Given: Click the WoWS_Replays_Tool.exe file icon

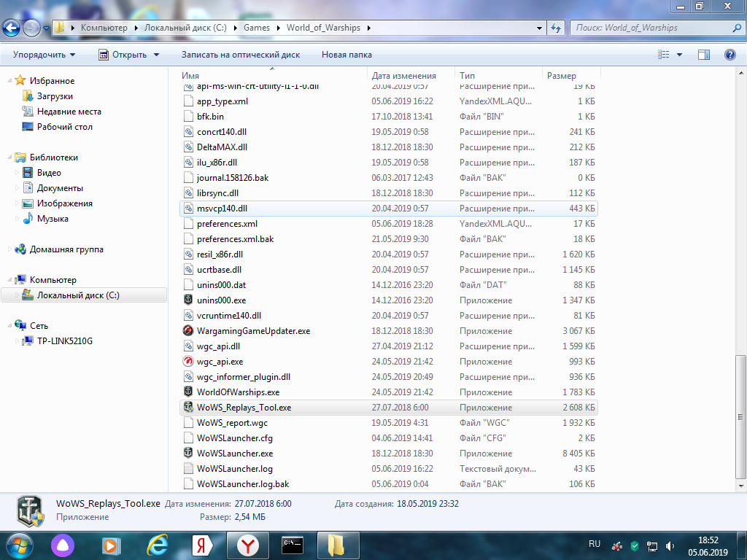Looking at the screenshot, I should pos(188,407).
